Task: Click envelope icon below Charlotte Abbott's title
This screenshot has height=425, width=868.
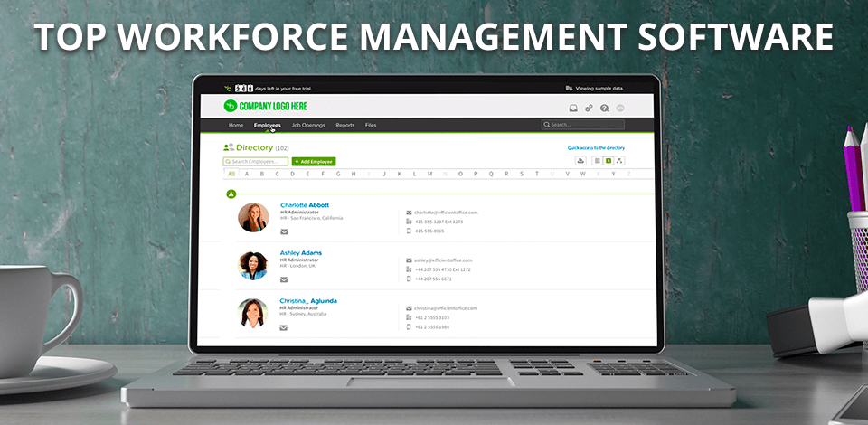Action: [284, 231]
